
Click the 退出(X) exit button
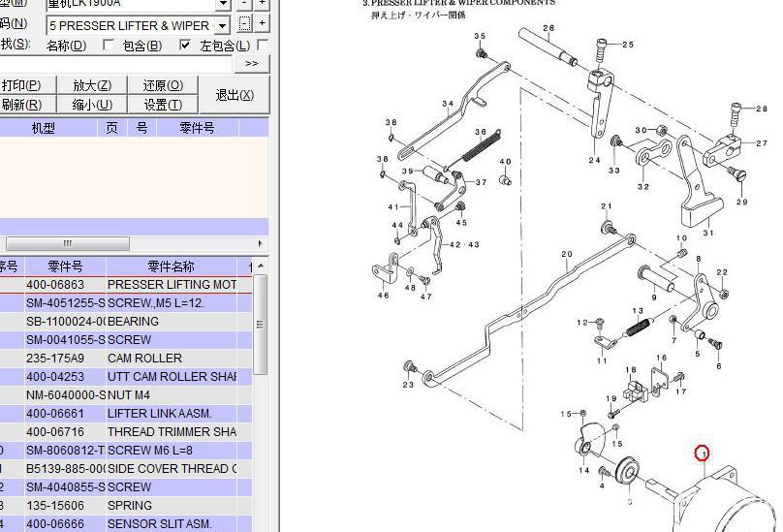click(x=235, y=95)
